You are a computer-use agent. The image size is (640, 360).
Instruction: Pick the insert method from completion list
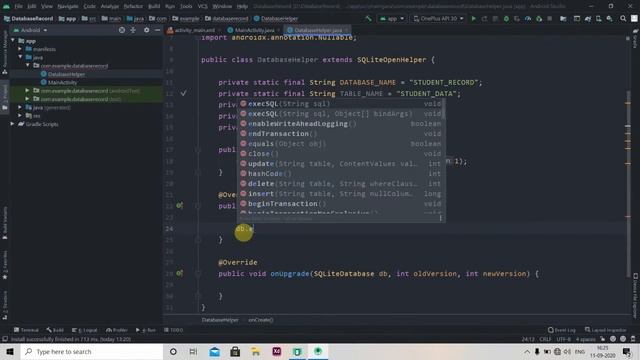(x=341, y=193)
